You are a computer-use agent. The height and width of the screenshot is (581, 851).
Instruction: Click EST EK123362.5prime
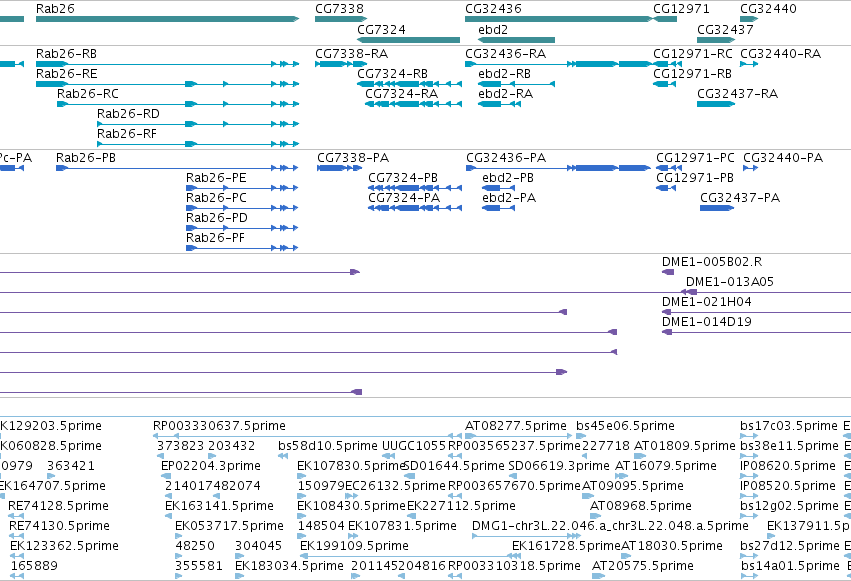[64, 546]
